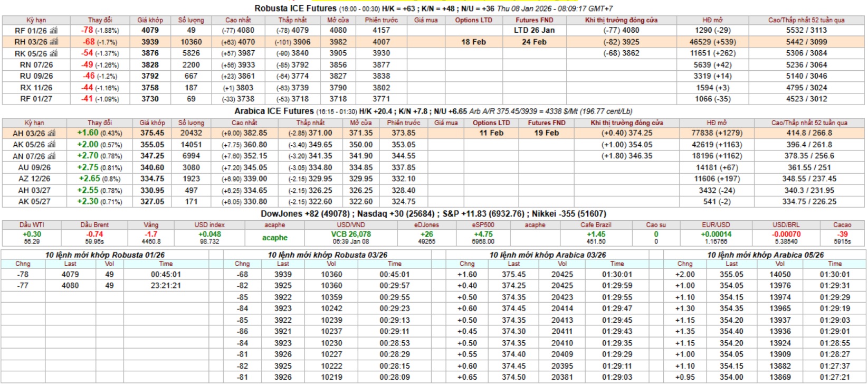The image size is (868, 384).
Task: Click the Arabica table 'Giá khớp' column header
Action: [152, 123]
